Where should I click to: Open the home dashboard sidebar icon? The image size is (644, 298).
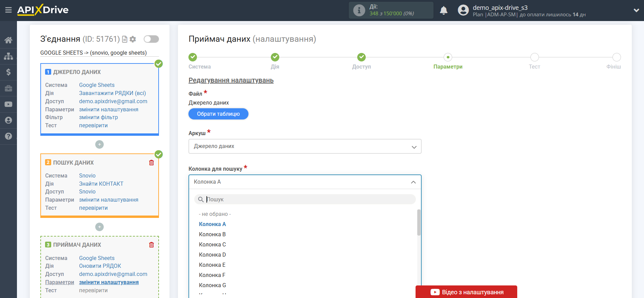pyautogui.click(x=8, y=40)
